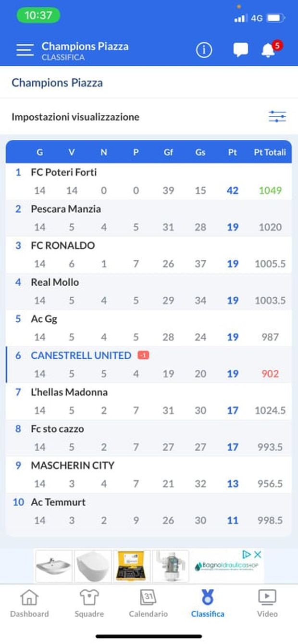Go to Dashboard home tab
The image size is (298, 644).
click(29, 604)
